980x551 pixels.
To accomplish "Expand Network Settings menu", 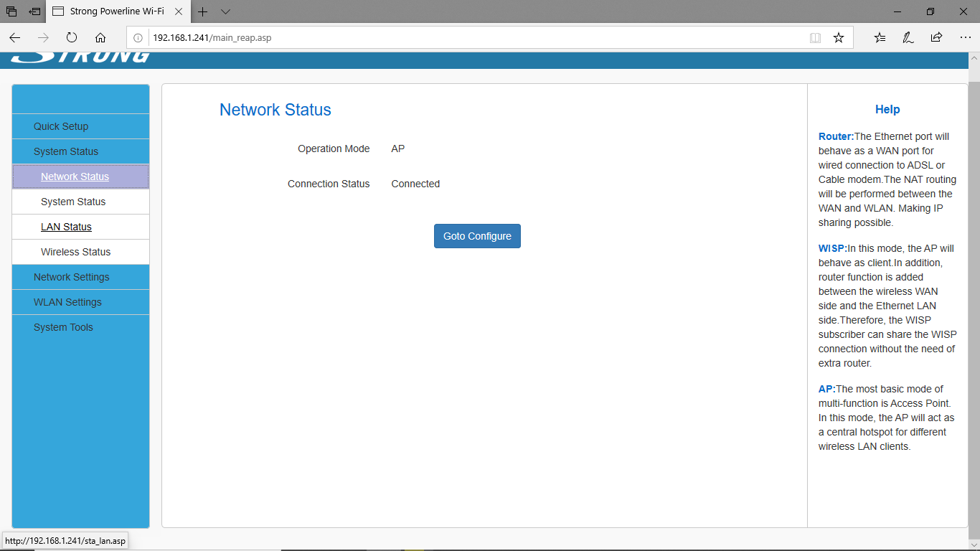I will pos(81,277).
